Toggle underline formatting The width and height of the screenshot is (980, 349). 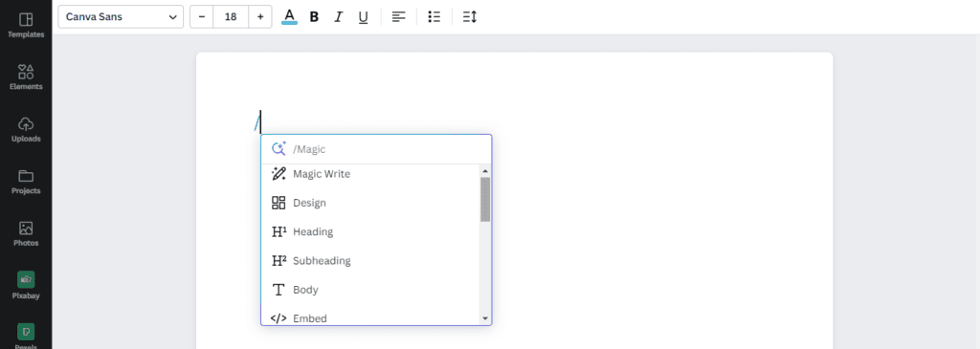point(363,17)
